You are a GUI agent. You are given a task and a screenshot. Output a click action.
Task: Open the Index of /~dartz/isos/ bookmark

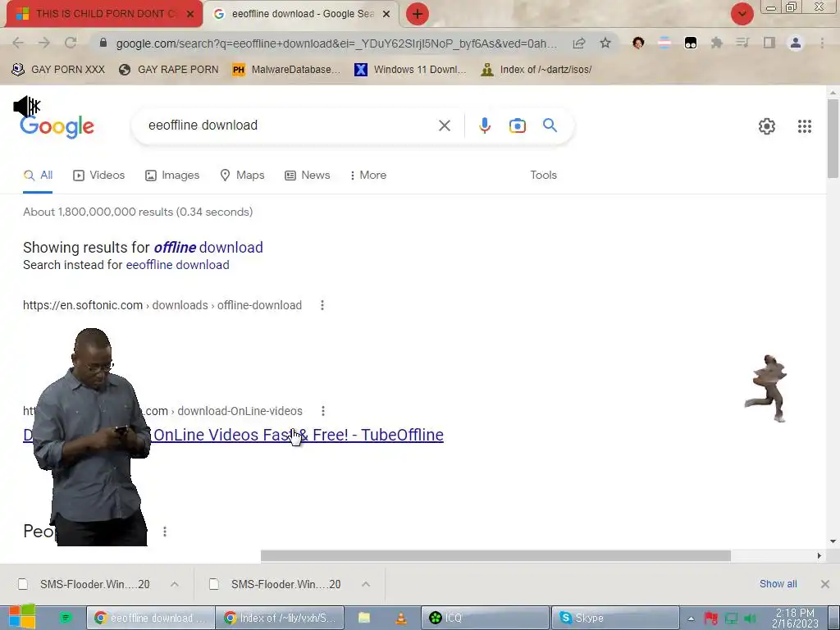click(x=536, y=70)
